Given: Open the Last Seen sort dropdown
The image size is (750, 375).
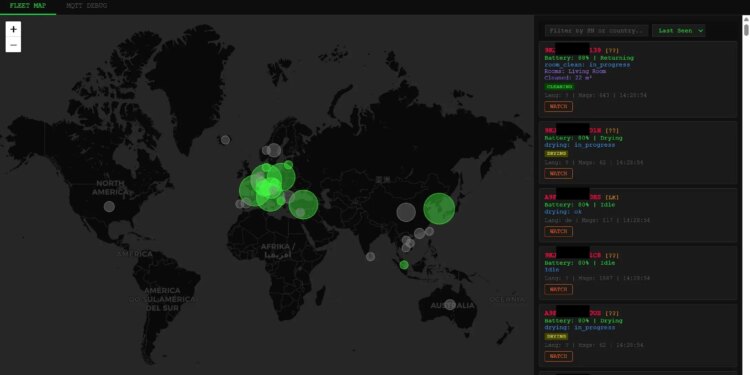Looking at the screenshot, I should point(678,31).
